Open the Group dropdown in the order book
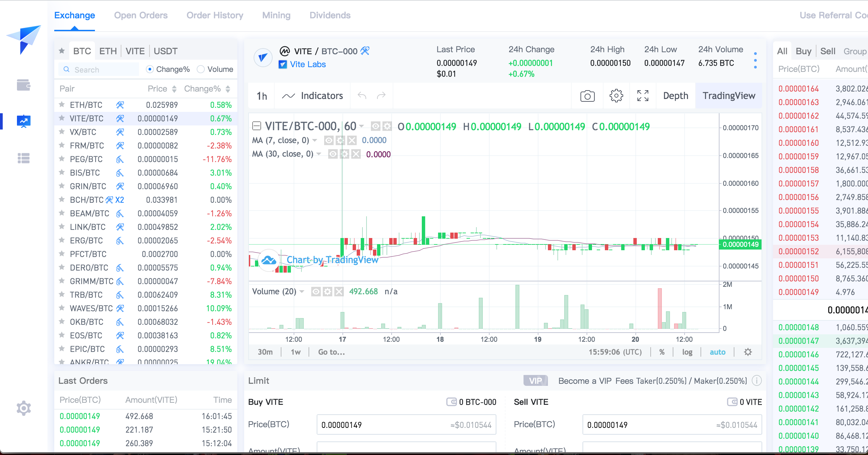 coord(855,51)
